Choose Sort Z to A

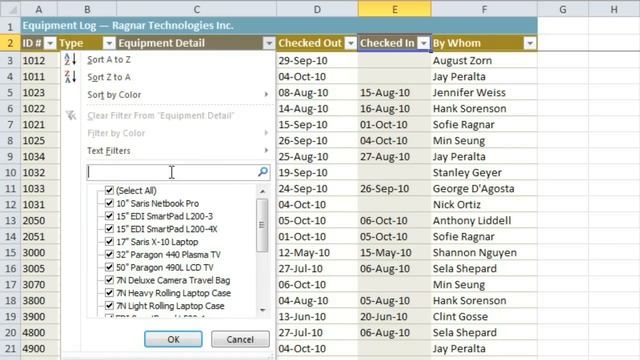click(109, 77)
